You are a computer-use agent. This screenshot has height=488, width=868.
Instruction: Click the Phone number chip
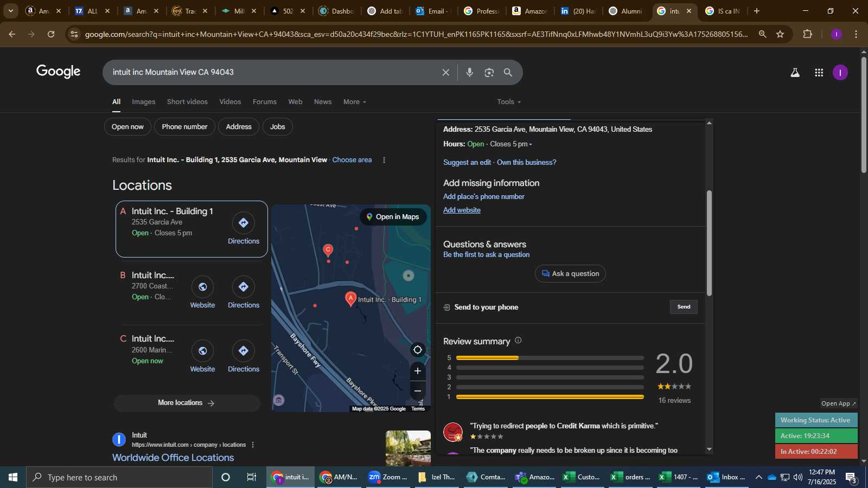click(x=184, y=127)
